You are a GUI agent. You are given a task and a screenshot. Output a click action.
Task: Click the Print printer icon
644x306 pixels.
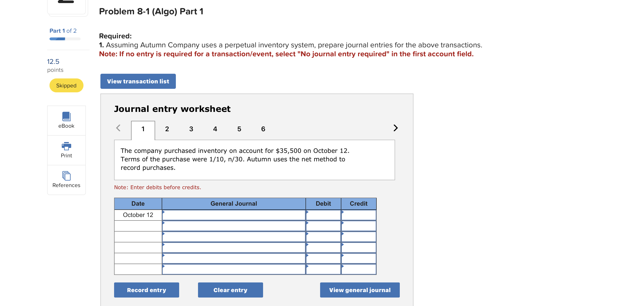66,146
